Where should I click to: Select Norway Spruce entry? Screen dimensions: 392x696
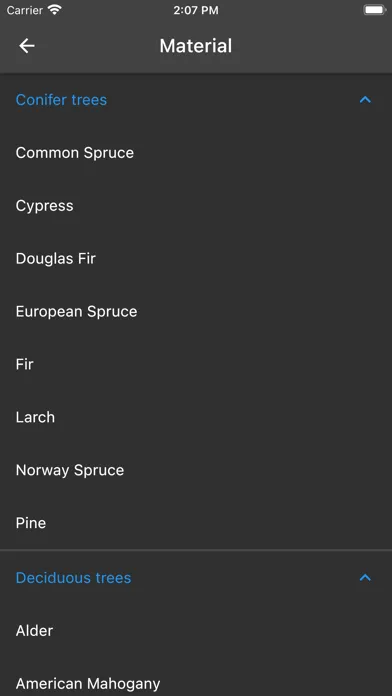click(x=196, y=470)
